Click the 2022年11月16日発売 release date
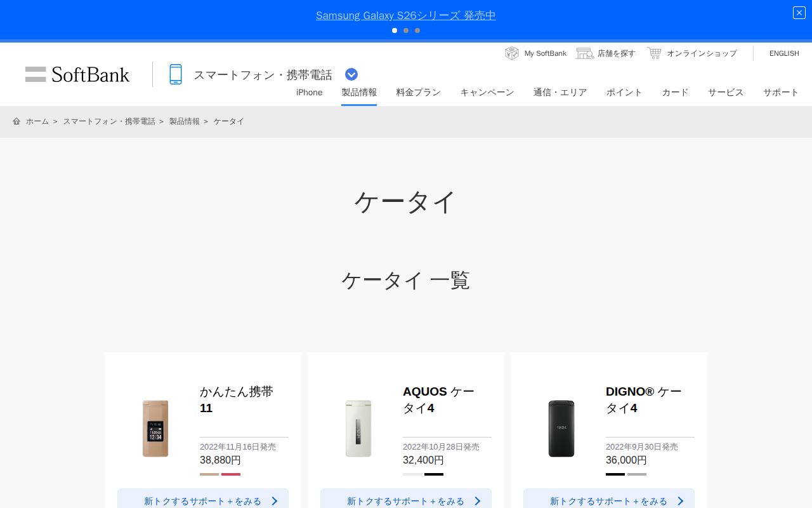Screen dimensions: 812x508 [x=238, y=447]
